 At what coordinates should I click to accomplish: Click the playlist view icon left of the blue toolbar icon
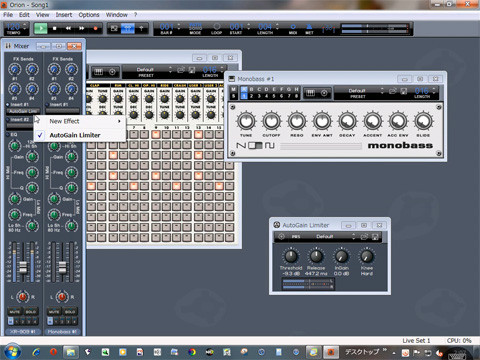(x=114, y=28)
